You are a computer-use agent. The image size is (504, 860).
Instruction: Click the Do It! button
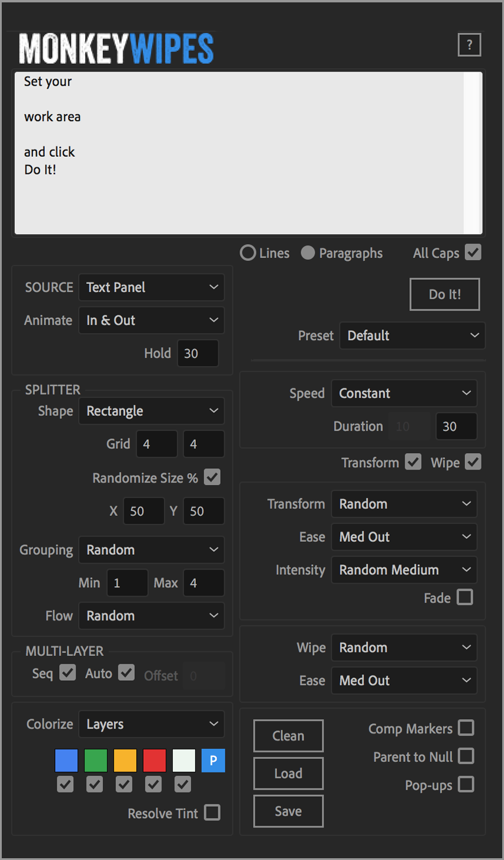click(x=445, y=294)
